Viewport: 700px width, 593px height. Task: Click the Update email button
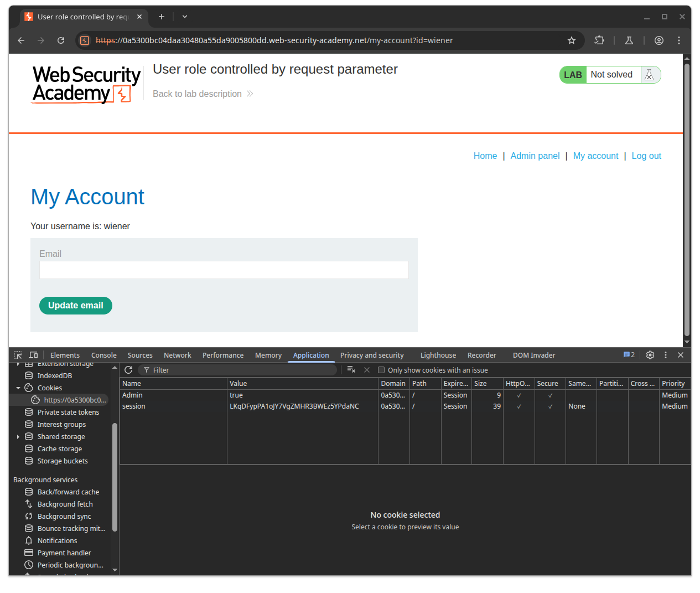tap(76, 306)
